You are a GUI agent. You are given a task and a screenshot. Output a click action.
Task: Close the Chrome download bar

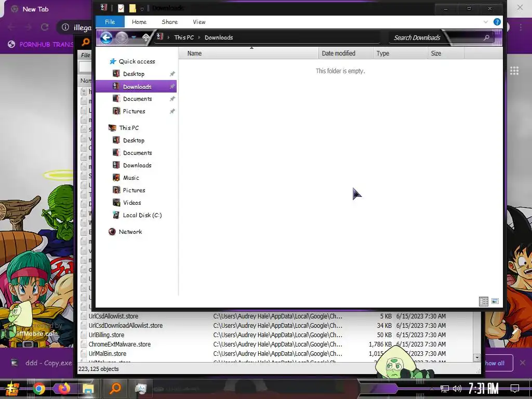[523, 363]
